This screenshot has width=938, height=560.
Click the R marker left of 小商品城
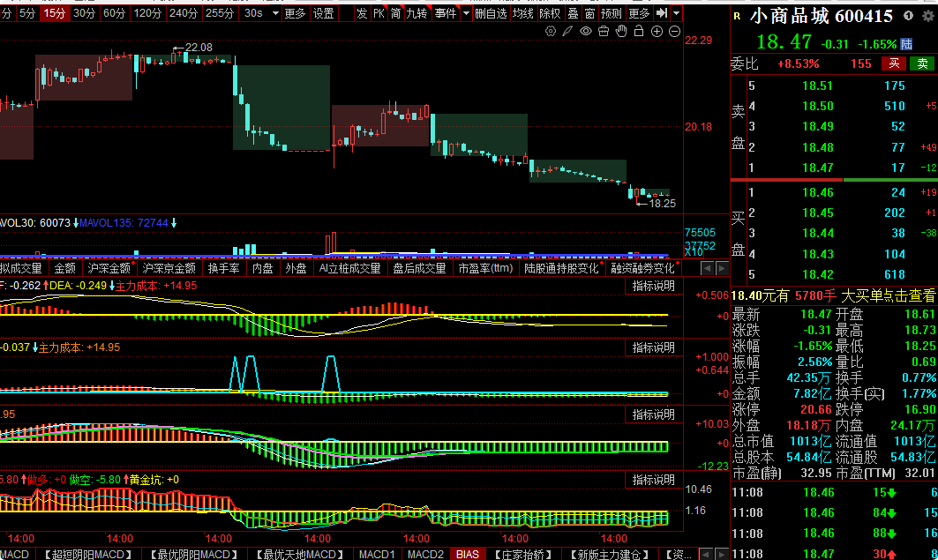pyautogui.click(x=737, y=16)
